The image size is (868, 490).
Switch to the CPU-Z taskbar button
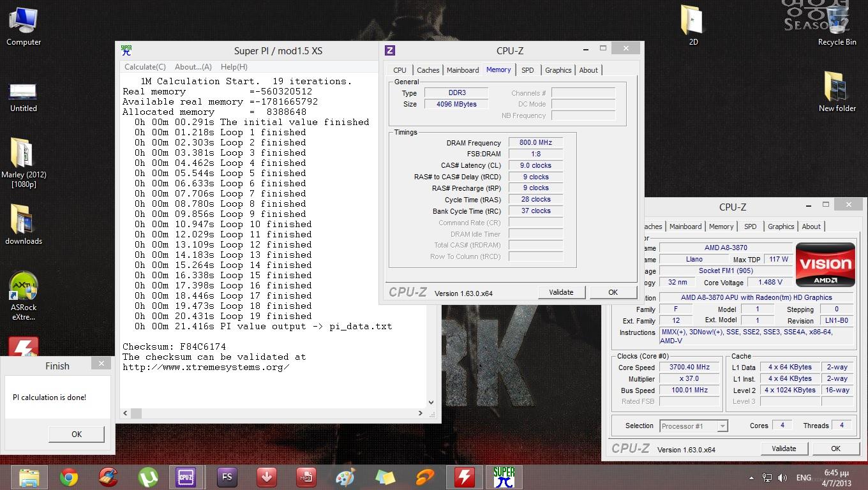point(186,477)
